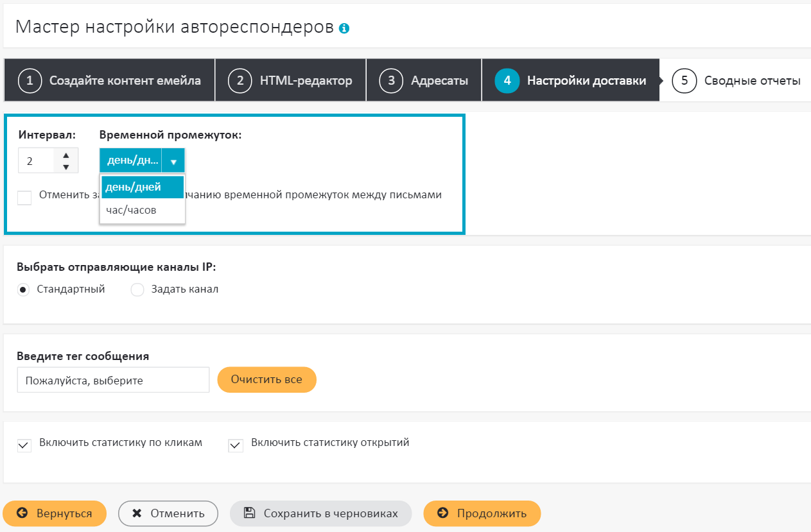Click the floppy disk save icon
The image size is (811, 532).
click(x=249, y=513)
